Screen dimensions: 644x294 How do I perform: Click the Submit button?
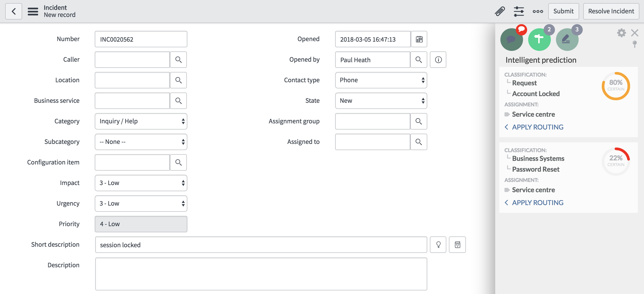coord(563,11)
